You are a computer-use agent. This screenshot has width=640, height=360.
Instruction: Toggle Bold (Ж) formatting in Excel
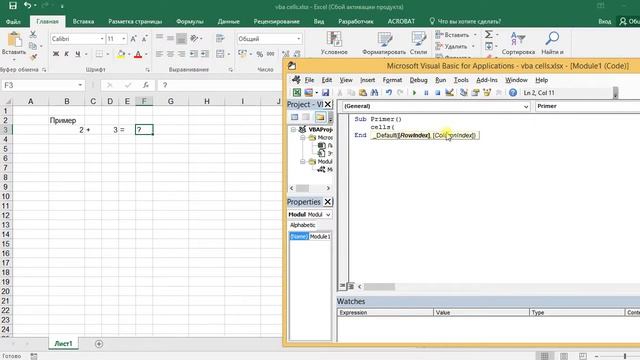click(56, 54)
